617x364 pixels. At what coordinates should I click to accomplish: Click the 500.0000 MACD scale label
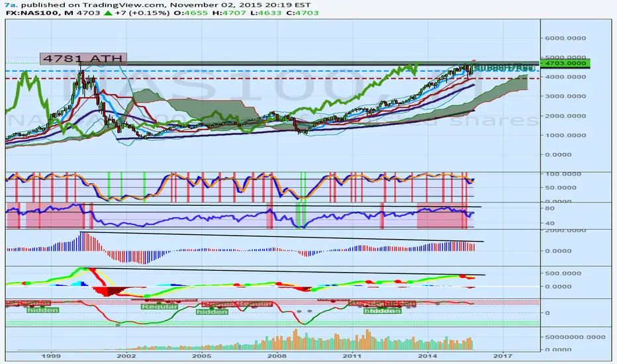click(x=563, y=273)
